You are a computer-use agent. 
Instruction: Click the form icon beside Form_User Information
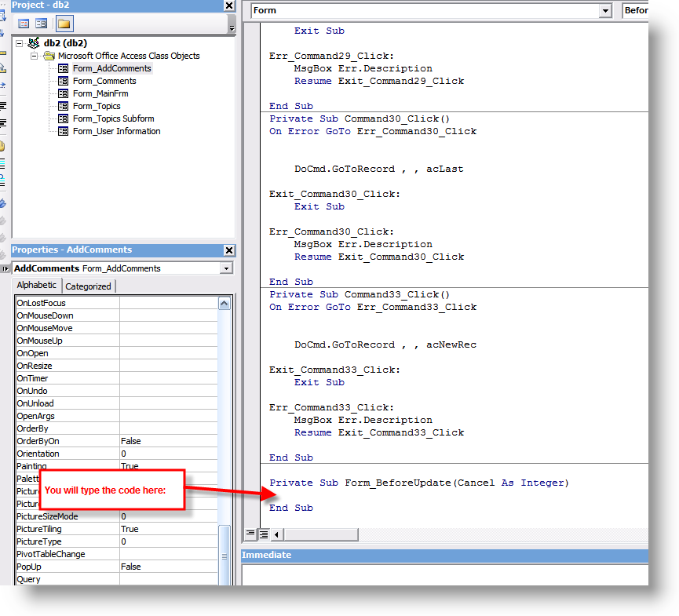point(64,131)
